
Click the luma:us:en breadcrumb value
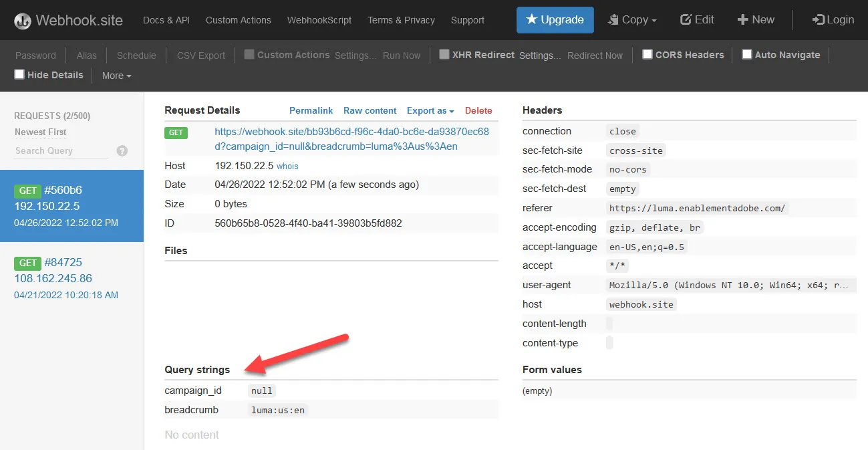tap(278, 410)
